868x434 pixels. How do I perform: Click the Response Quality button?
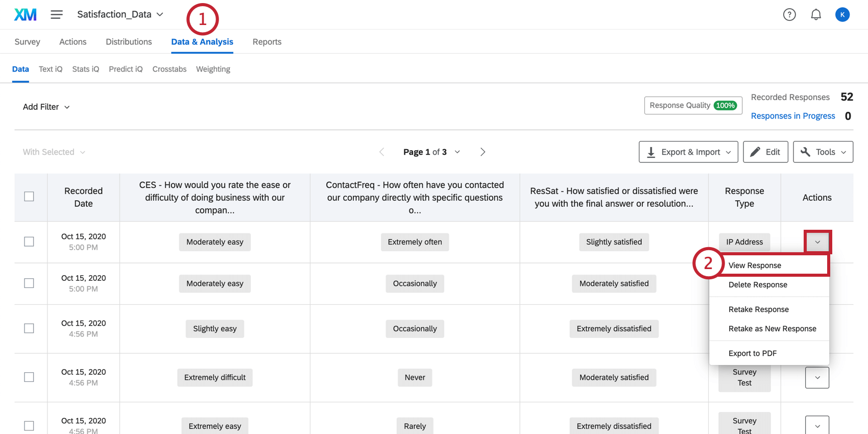coord(693,105)
